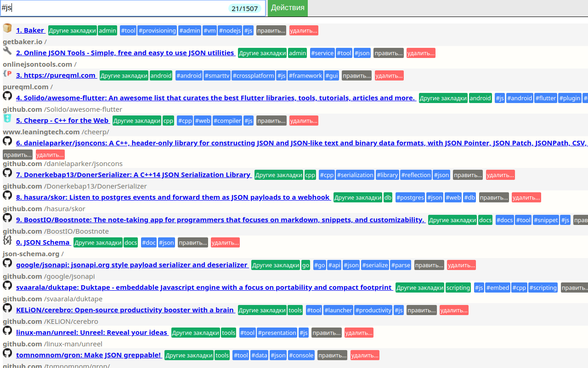Click the pureqml.com favicon
The height and width of the screenshot is (368, 588).
point(7,73)
